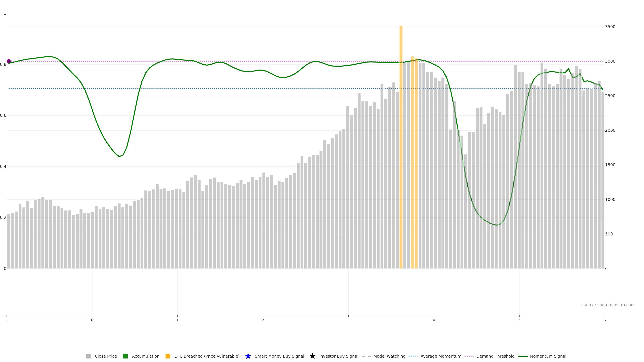644x362 pixels.
Task: Click the gray Close Price legend swatch
Action: pos(88,356)
